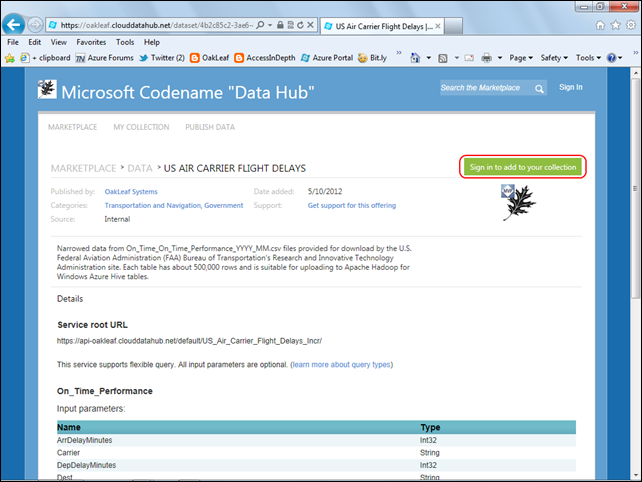Viewport: 642px width, 482px height.
Task: Click the vertical scrollbar down arrow
Action: click(x=635, y=475)
